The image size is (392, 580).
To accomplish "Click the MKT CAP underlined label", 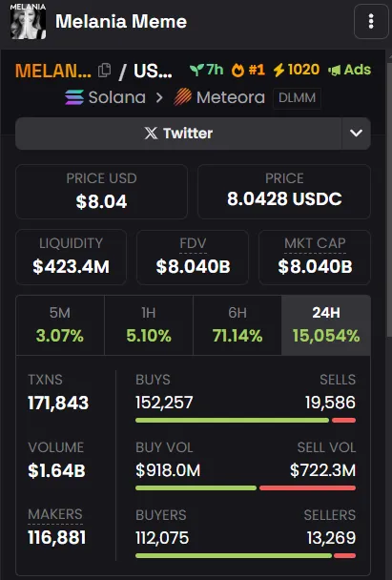I will pyautogui.click(x=315, y=244).
